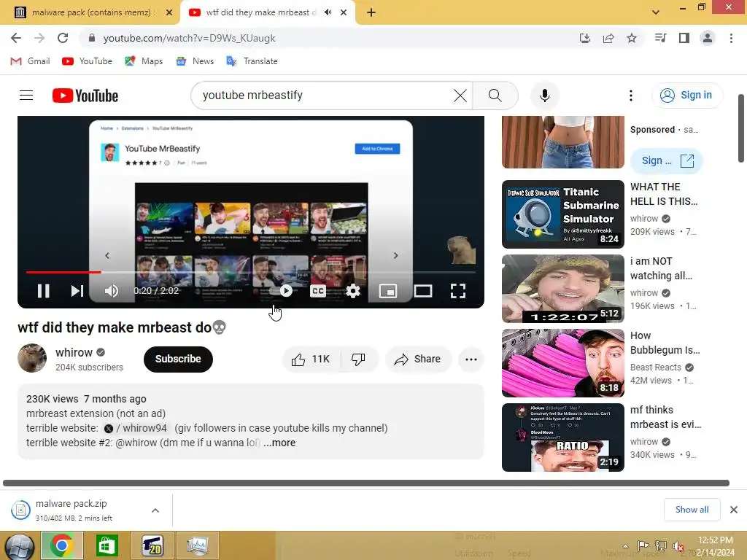747x560 pixels.
Task: Go forward in browser history
Action: 39,38
